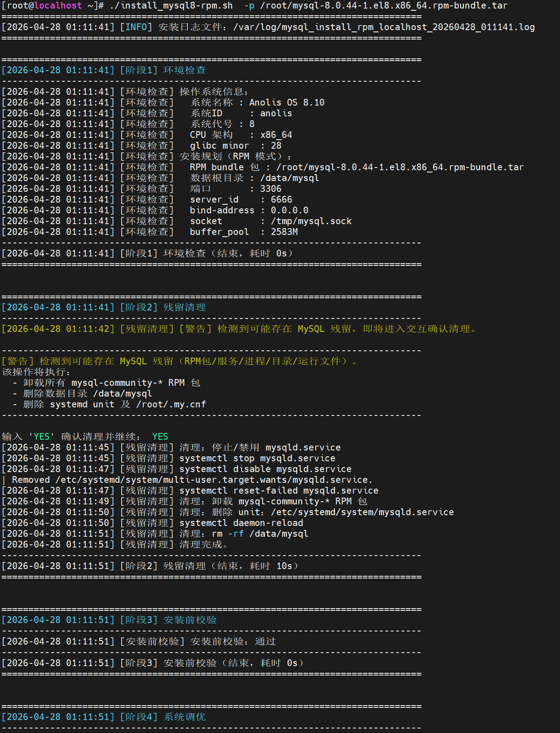This screenshot has width=560, height=733.
Task: Click the [阶段4] 系统调优 header line
Action: point(104,717)
